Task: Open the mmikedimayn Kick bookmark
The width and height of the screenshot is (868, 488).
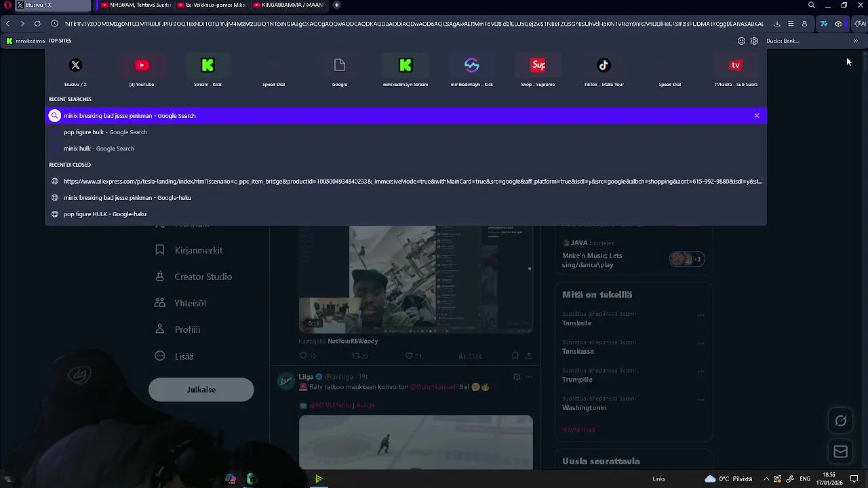Action: [x=26, y=41]
